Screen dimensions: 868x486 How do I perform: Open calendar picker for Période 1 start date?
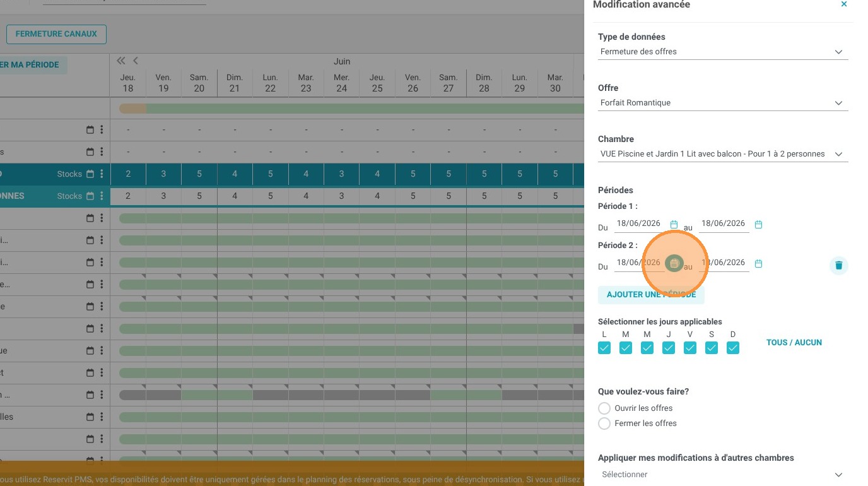click(x=674, y=225)
